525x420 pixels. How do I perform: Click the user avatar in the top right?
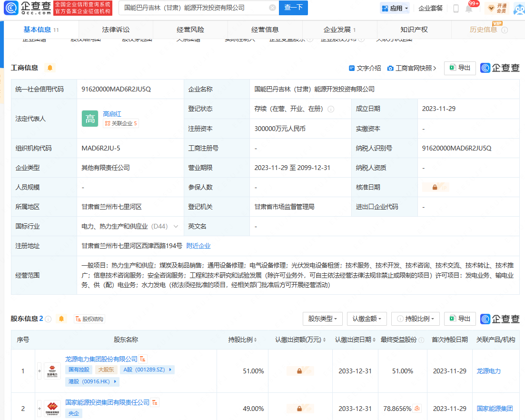(x=518, y=8)
